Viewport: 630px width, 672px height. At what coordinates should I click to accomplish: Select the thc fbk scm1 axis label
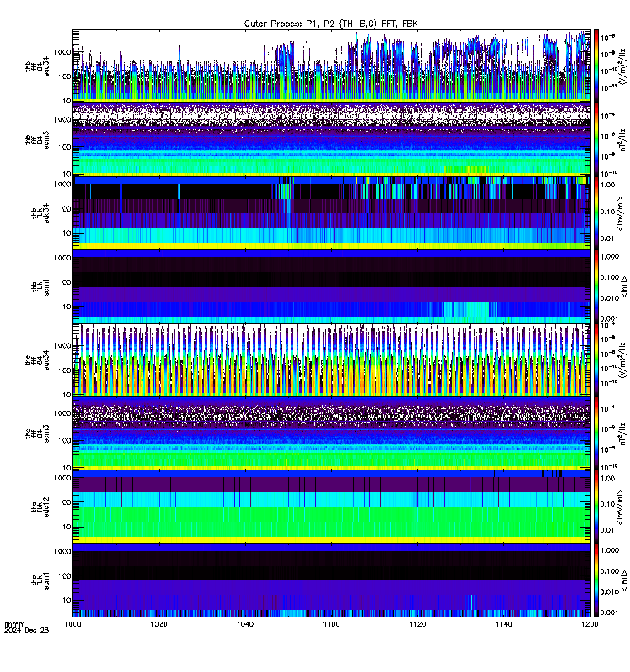40,580
